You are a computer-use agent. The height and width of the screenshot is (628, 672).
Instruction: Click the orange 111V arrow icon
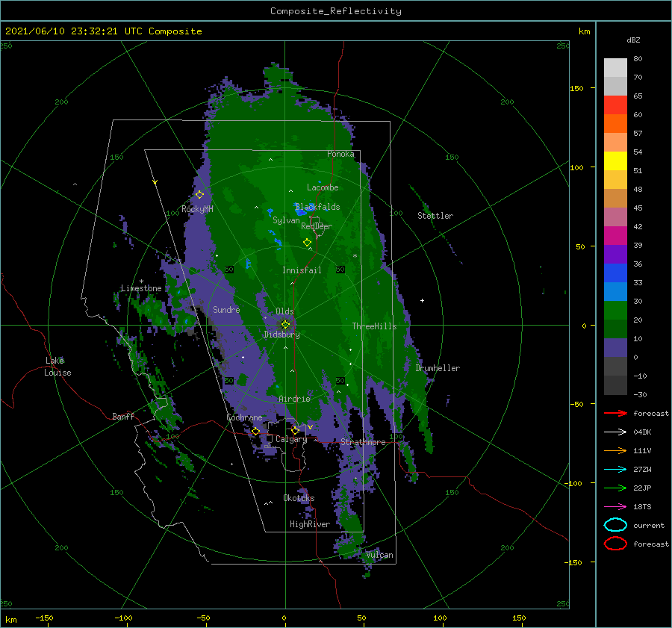click(x=615, y=450)
